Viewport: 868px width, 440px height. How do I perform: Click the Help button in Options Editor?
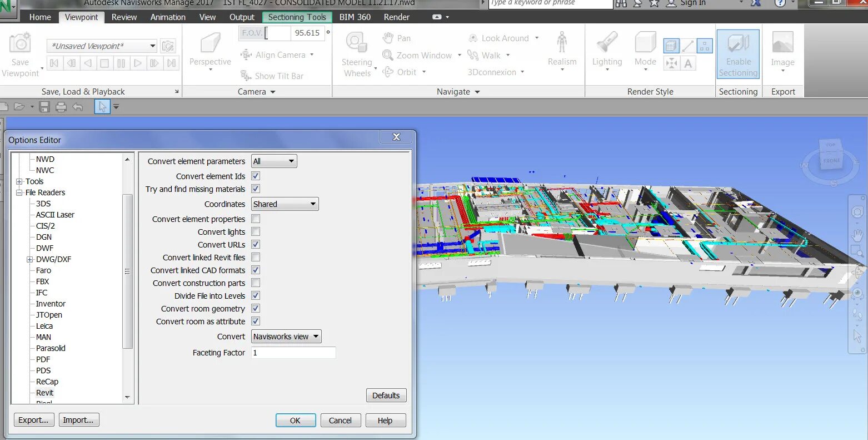coord(386,421)
